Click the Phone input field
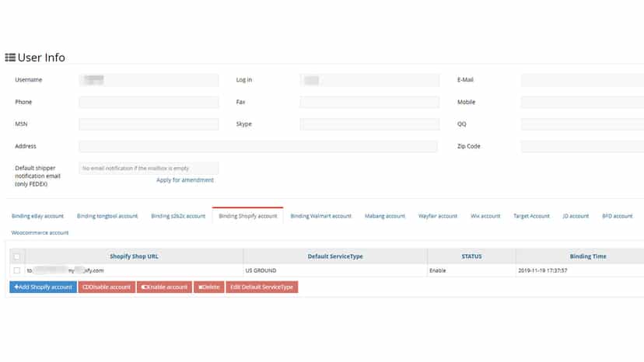Viewport: 644px width, 362px height. (149, 103)
